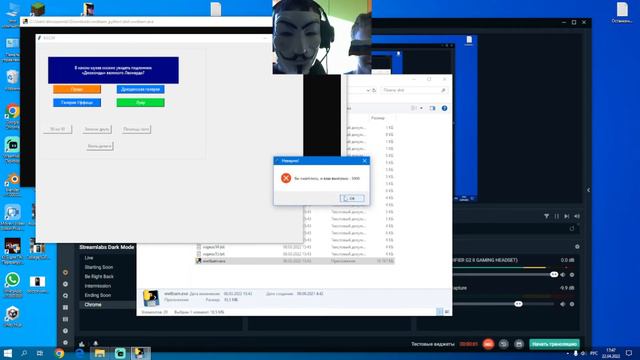The width and height of the screenshot is (640, 360).
Task: Open the Windows notification center icon
Action: (x=629, y=353)
